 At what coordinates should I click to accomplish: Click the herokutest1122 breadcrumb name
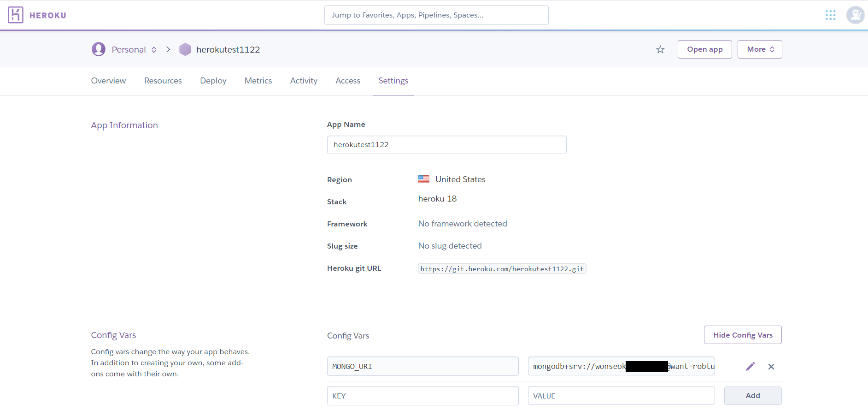pos(228,49)
